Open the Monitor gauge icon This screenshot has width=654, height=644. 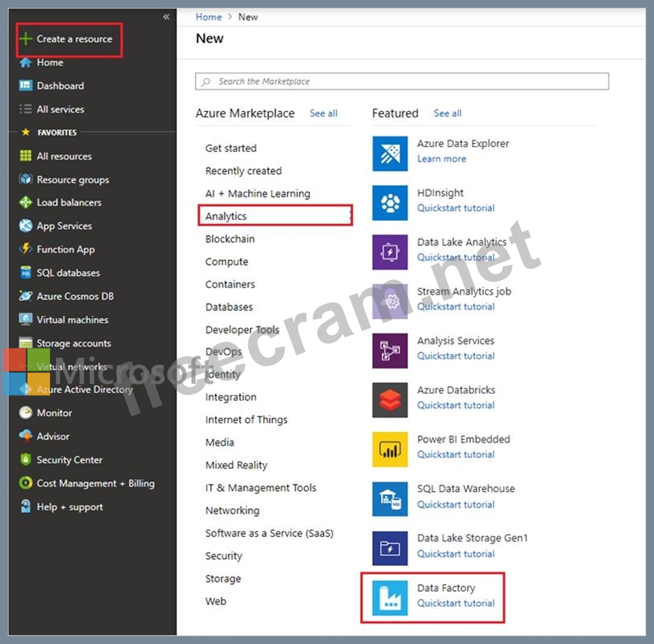[25, 413]
